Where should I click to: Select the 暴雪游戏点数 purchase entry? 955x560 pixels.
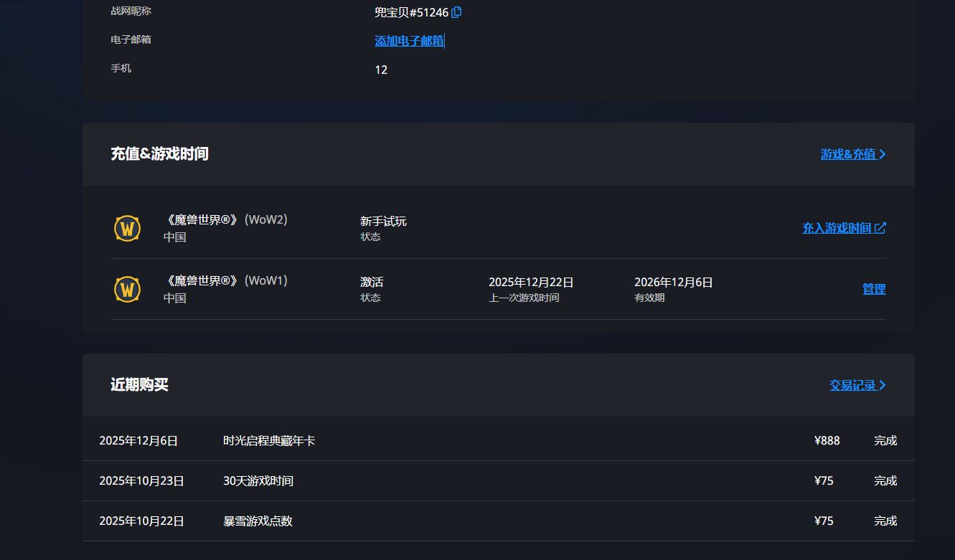[x=258, y=521]
